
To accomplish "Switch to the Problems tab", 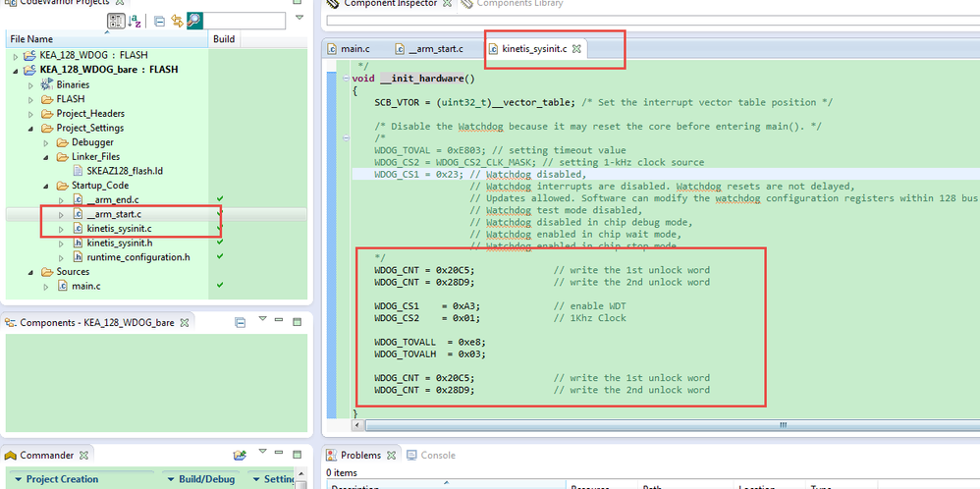I will coord(360,456).
